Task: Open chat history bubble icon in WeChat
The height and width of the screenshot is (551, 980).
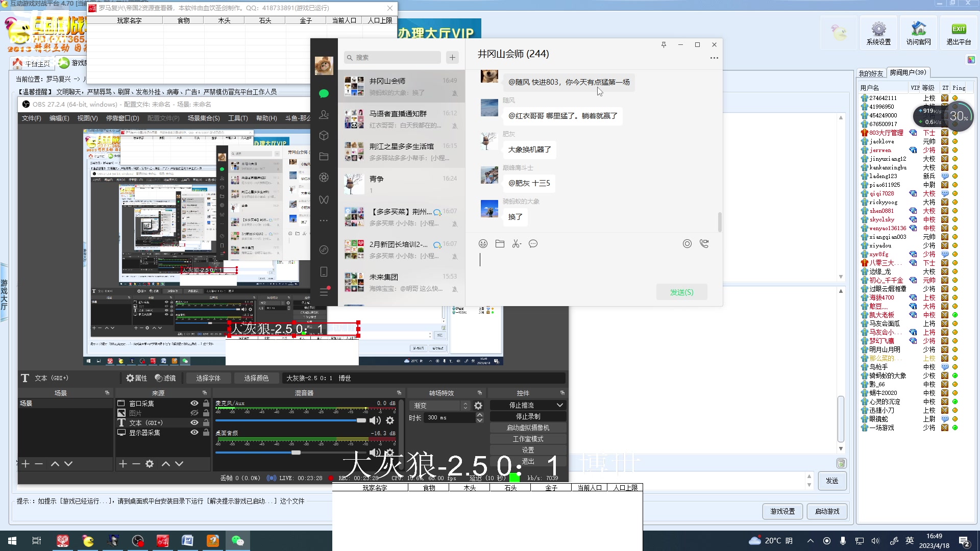Action: [x=533, y=244]
